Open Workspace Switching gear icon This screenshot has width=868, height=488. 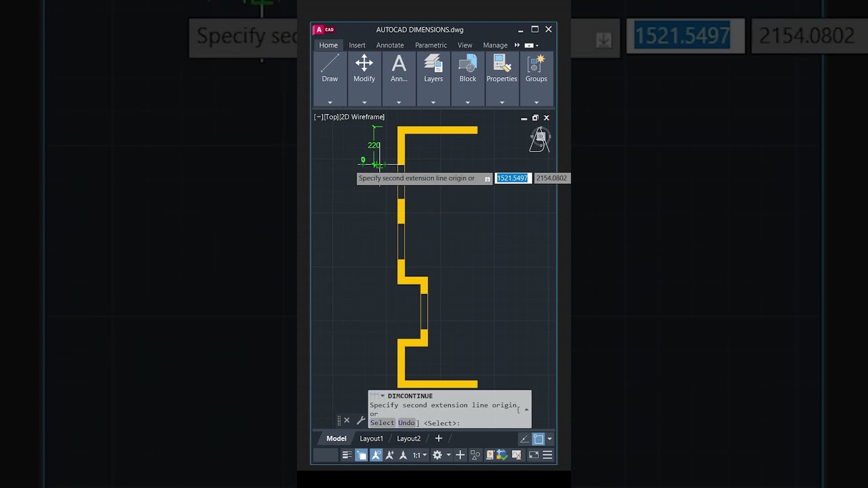coord(437,455)
